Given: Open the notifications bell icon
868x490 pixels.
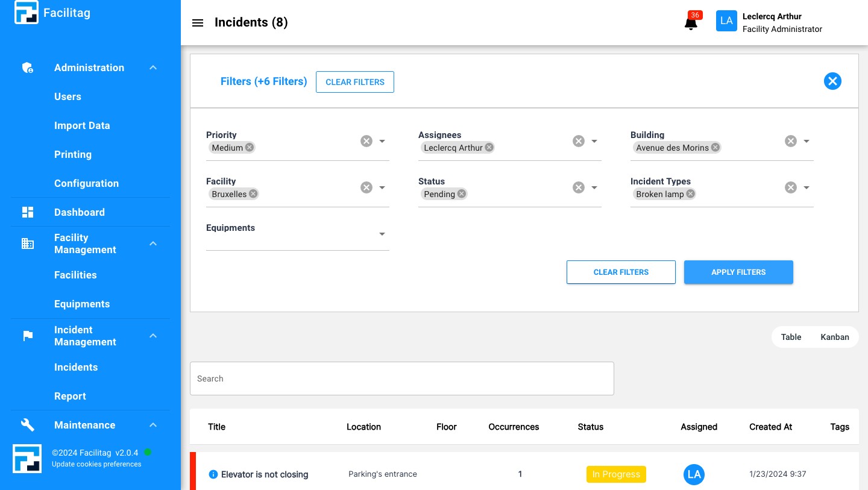Looking at the screenshot, I should tap(691, 23).
